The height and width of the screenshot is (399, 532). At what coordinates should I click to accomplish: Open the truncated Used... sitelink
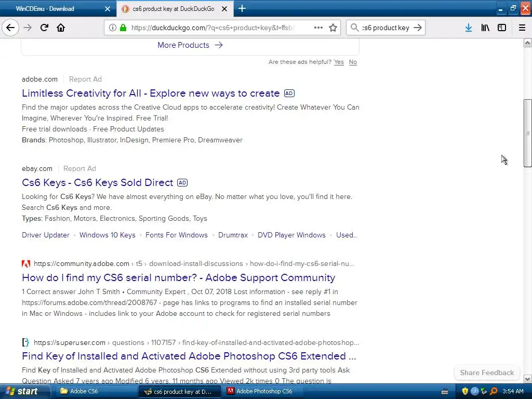[347, 235]
